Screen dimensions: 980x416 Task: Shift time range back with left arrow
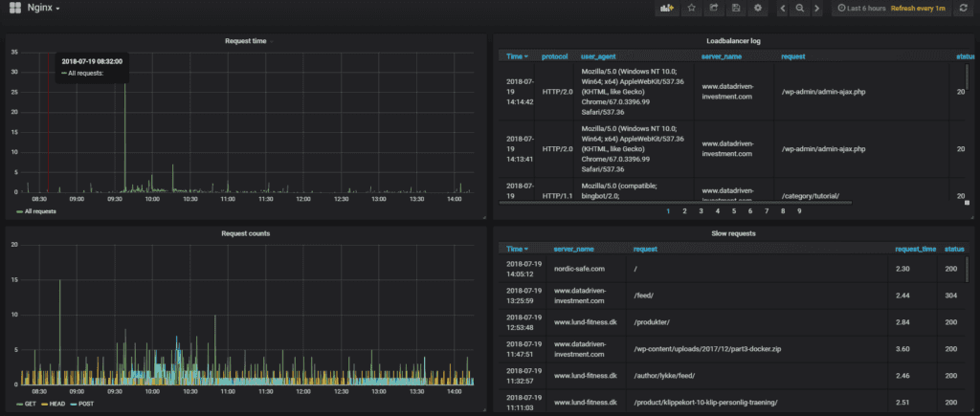[784, 8]
